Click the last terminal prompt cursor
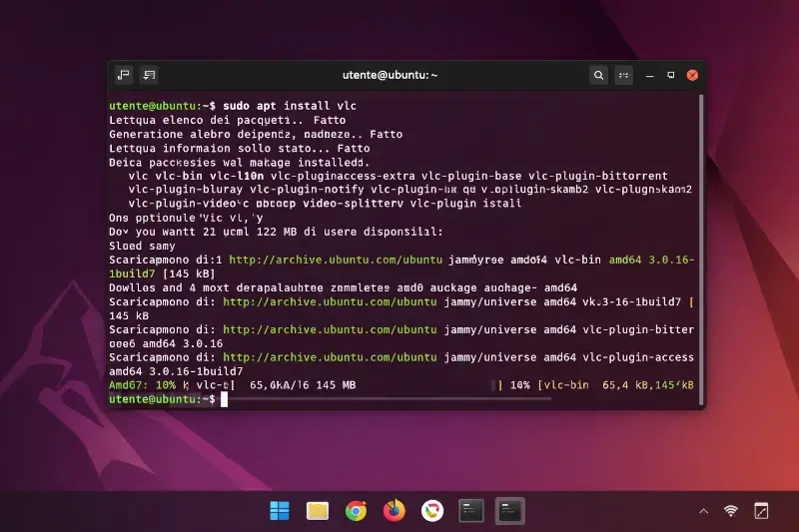799x532 pixels. click(224, 399)
